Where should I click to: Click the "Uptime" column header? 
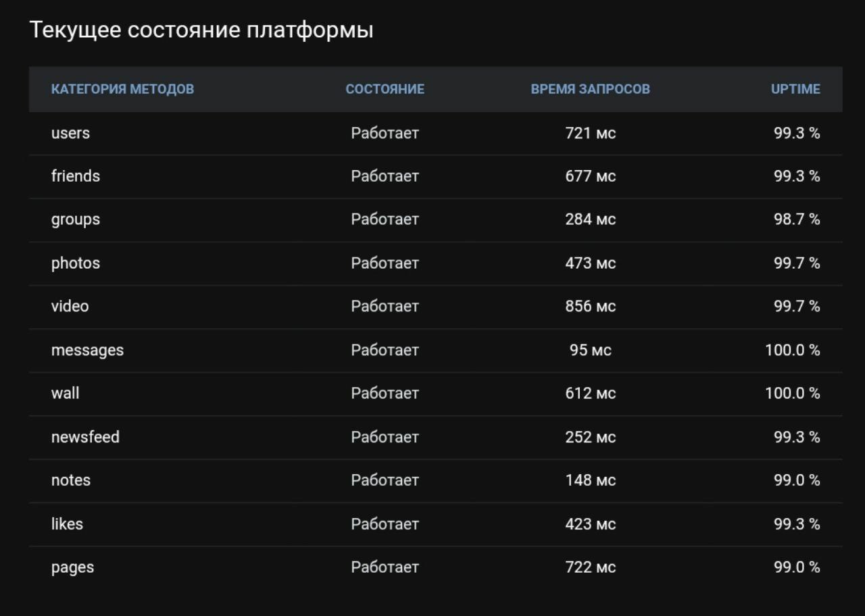795,89
